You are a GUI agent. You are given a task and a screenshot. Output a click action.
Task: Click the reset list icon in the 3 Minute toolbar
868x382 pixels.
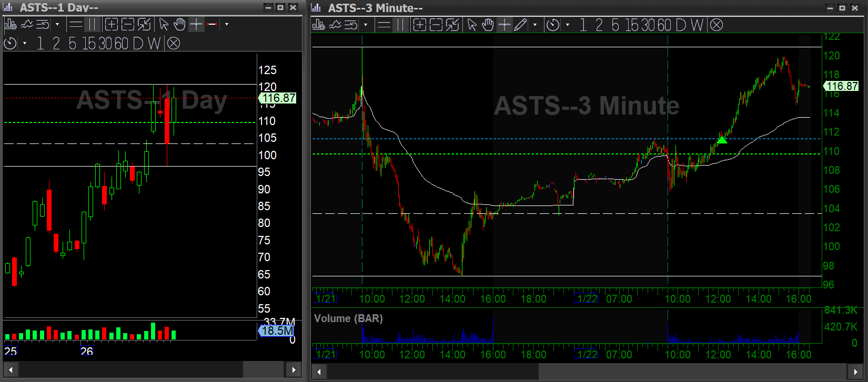point(351,25)
